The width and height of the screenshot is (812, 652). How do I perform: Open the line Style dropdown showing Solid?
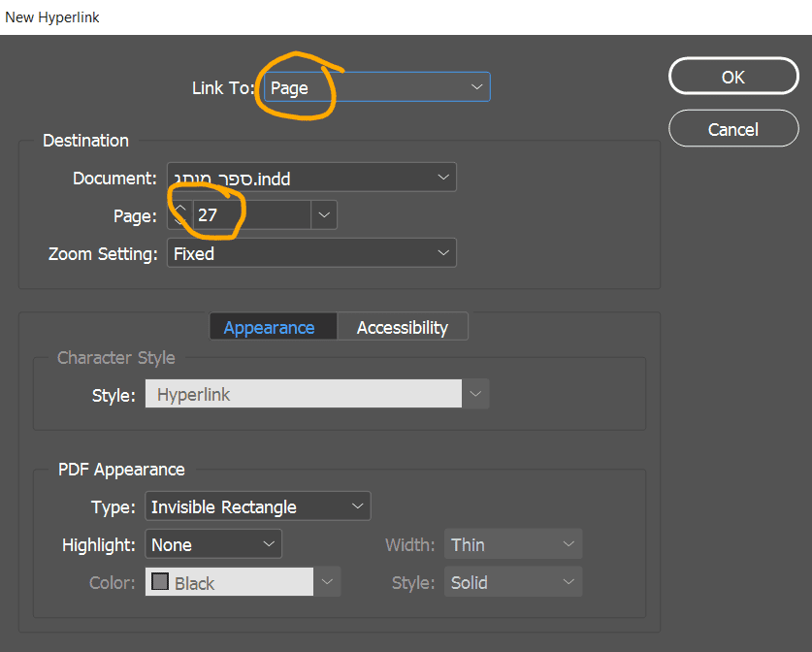[513, 582]
